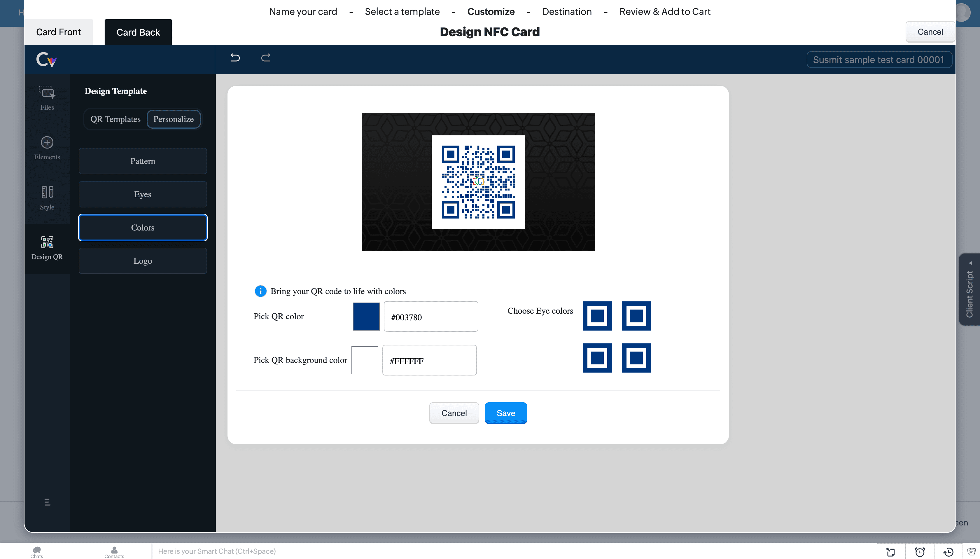Collapse sidebar using bottom menu icon

point(47,502)
